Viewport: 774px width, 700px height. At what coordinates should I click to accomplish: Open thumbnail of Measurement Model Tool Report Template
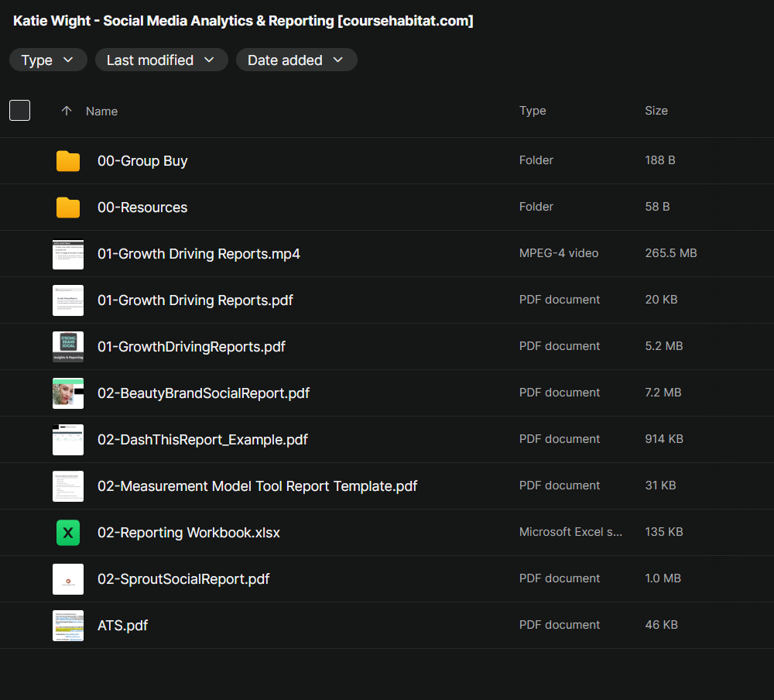click(x=68, y=486)
